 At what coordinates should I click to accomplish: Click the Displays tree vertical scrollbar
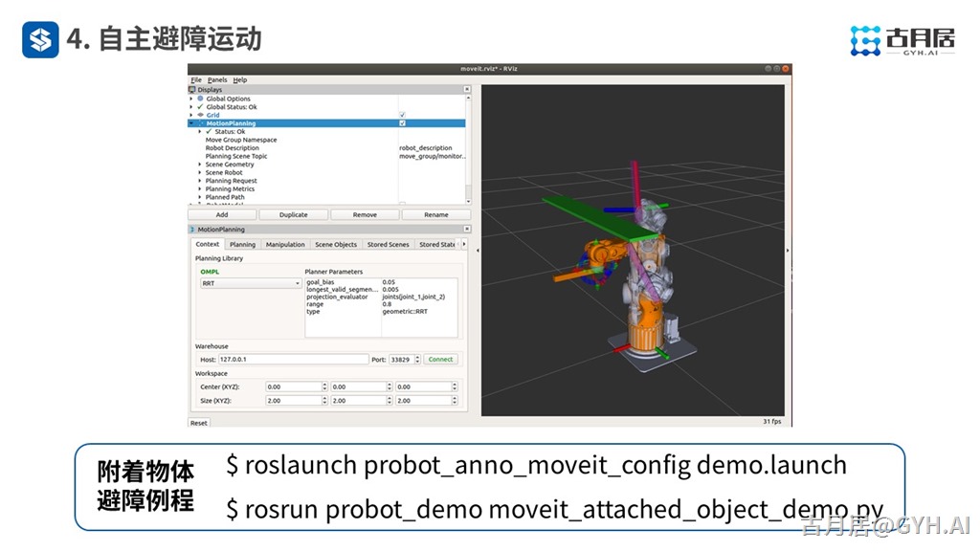(x=468, y=150)
